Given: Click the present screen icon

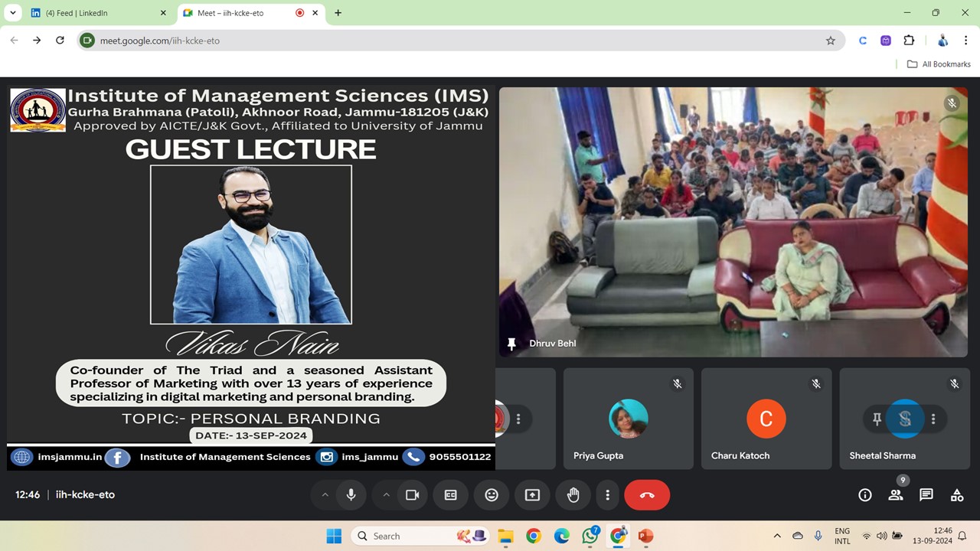Looking at the screenshot, I should pos(532,495).
